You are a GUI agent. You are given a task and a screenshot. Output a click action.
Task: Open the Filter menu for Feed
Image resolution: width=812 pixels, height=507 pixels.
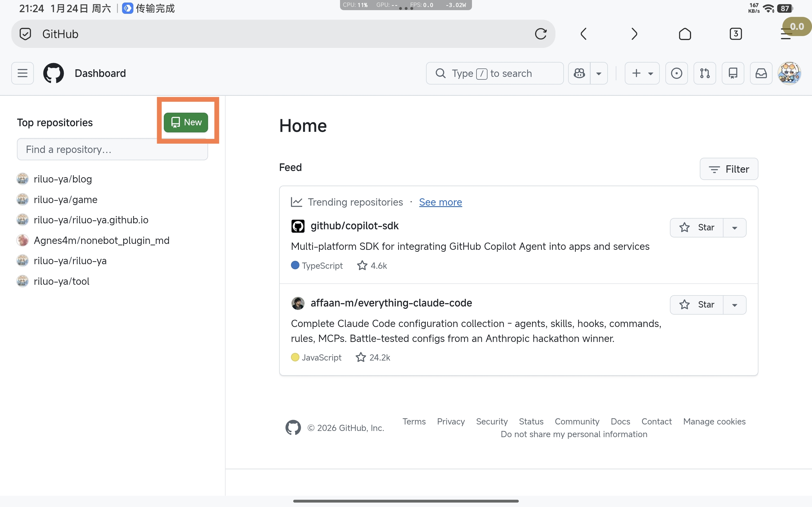pyautogui.click(x=729, y=169)
